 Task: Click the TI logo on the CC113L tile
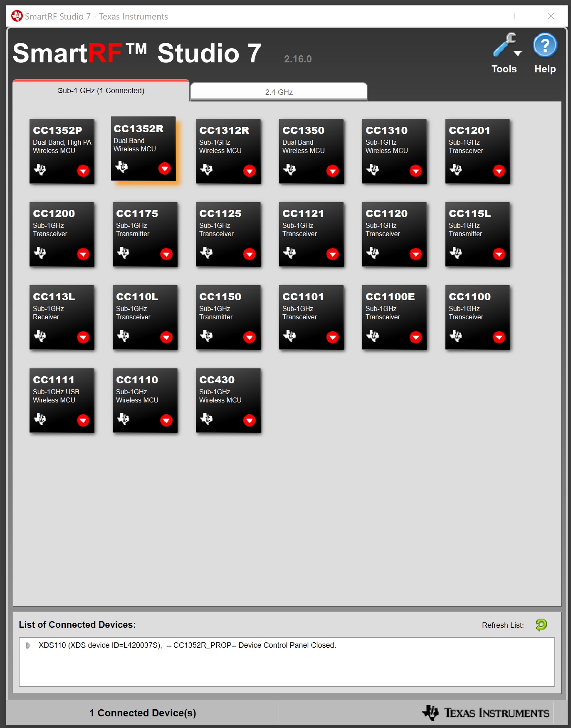[x=40, y=336]
